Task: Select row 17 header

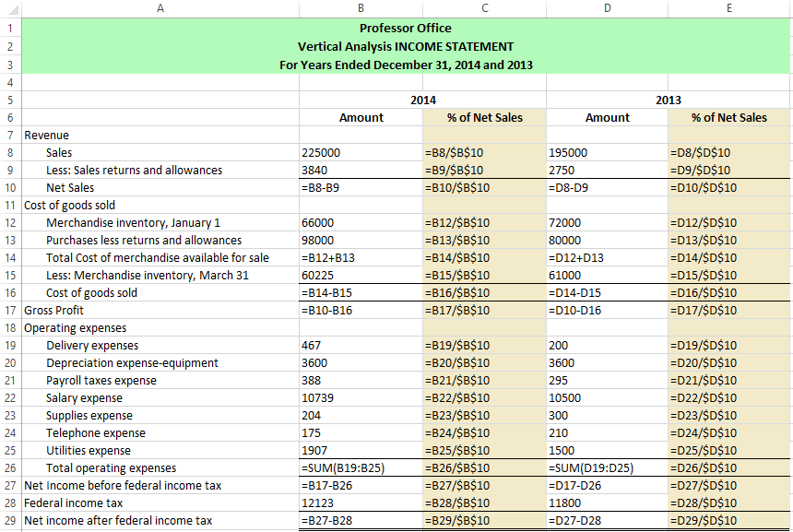Action: [x=10, y=310]
